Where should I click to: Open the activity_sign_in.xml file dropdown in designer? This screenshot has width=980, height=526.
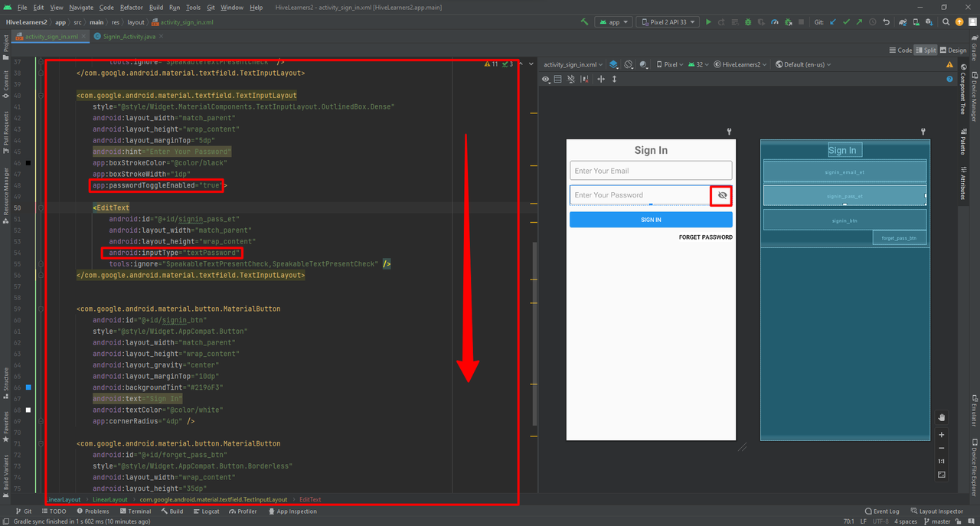click(573, 64)
